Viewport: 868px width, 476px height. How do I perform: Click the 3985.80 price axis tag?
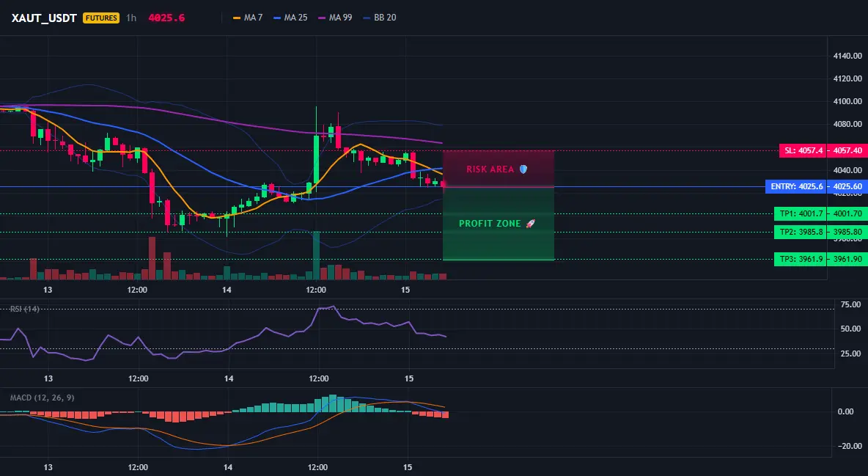tap(847, 232)
